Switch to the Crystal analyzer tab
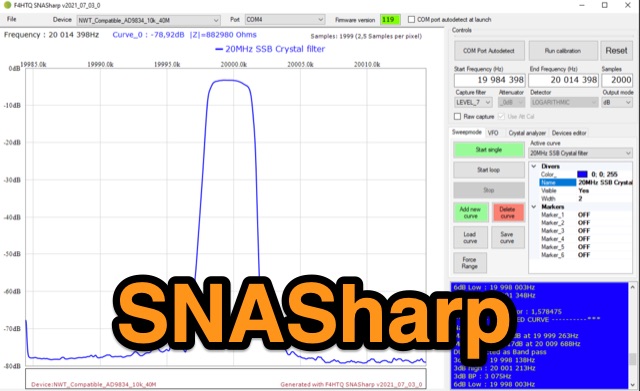Viewport: 640px width, 391px height. pos(527,133)
